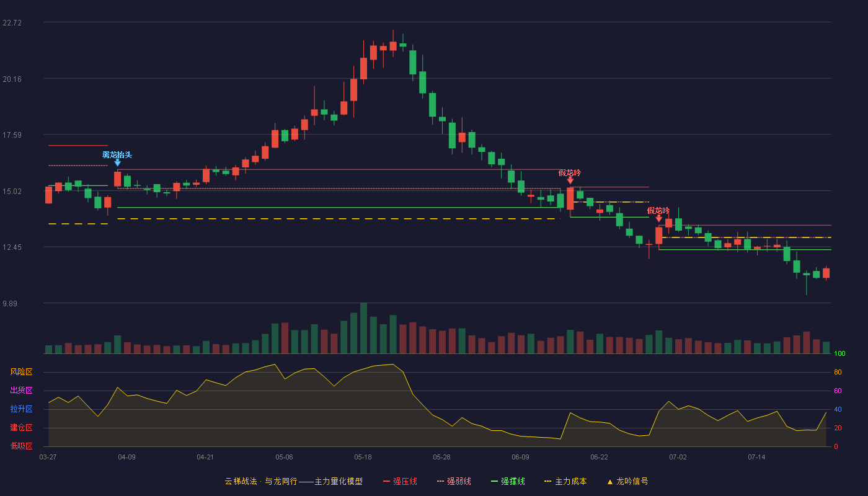Click the 07-02 date label
This screenshot has height=496, width=868.
(678, 457)
